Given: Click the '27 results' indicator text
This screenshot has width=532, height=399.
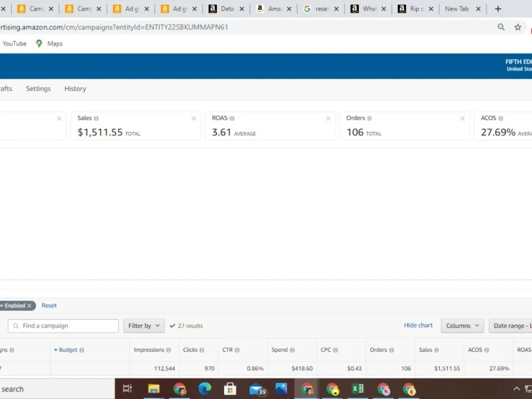Looking at the screenshot, I should click(190, 326).
